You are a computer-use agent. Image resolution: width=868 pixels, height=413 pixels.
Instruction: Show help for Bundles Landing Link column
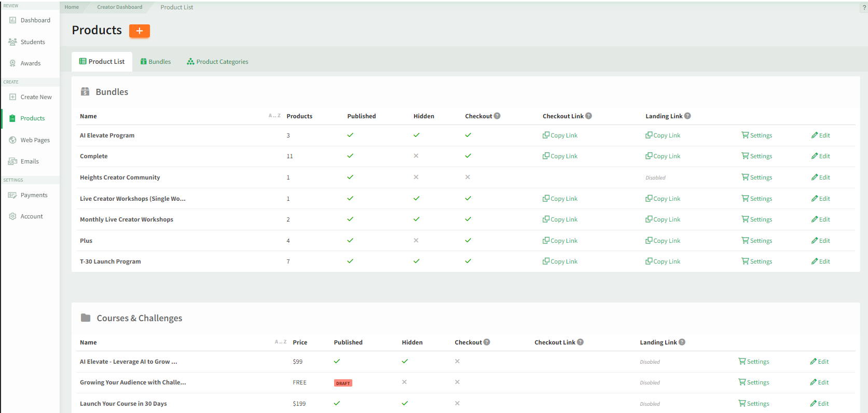687,116
